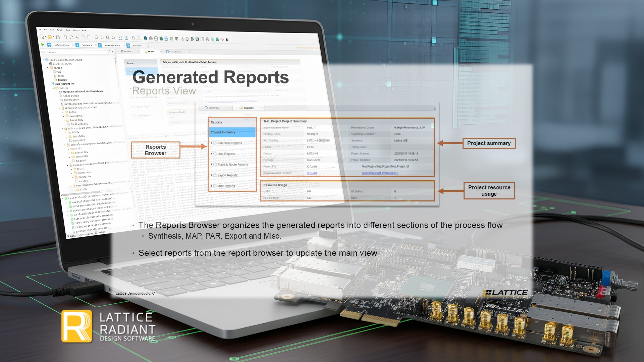Click the project file path ending Test_Project.rdf
Screen dimensions: 644x362
[x=385, y=167]
